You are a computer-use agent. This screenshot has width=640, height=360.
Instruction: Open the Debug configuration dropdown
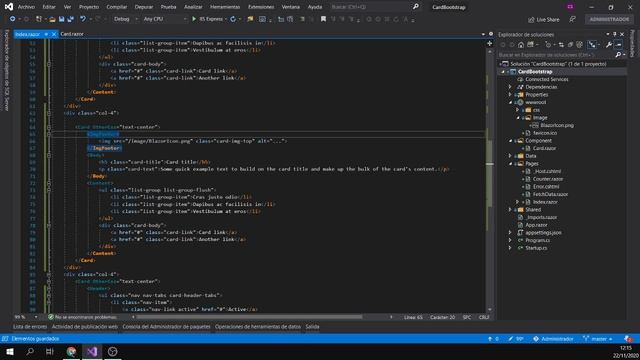pos(125,19)
